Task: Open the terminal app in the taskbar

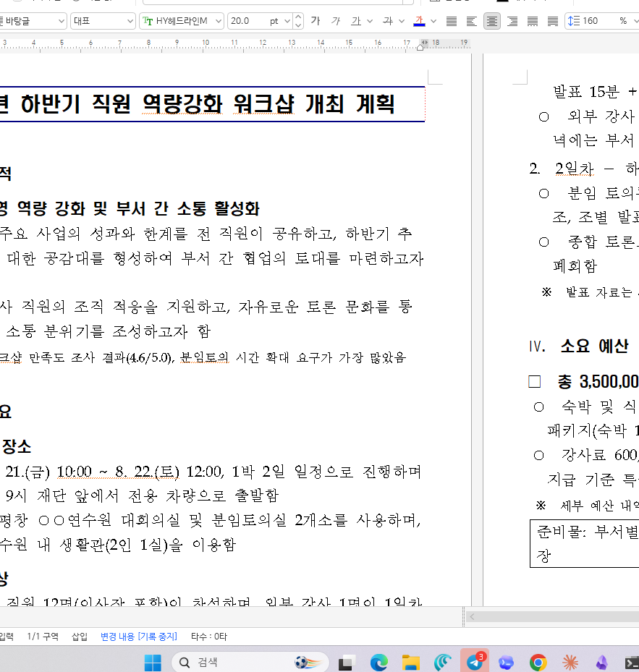Action: coord(632,663)
